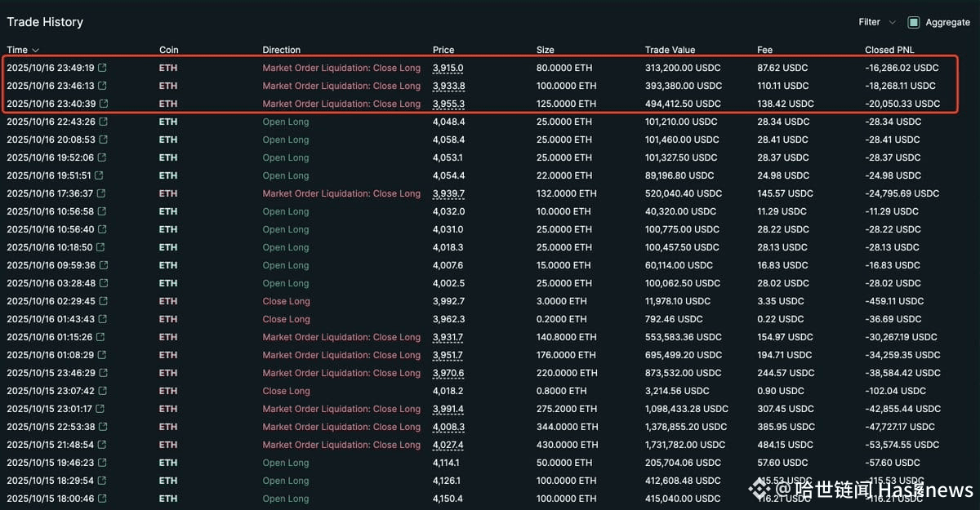Click underlined price 3,915.0
Viewport: 980px width, 510px height.
(448, 68)
